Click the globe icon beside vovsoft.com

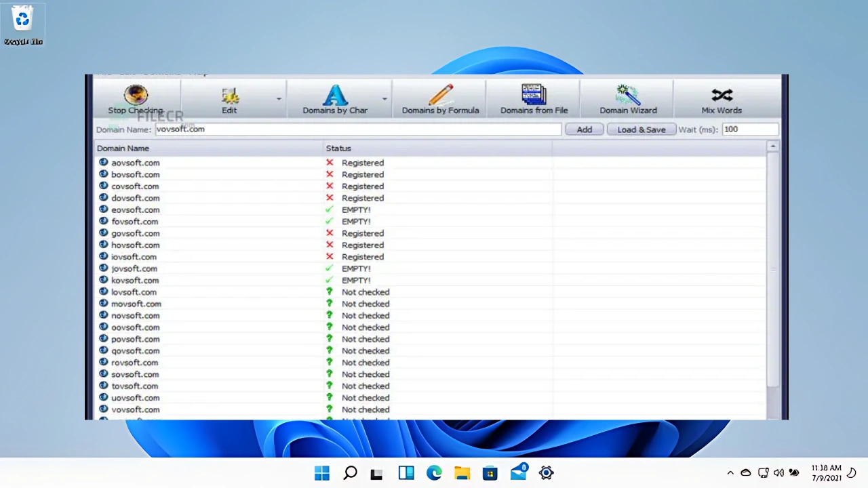point(104,409)
